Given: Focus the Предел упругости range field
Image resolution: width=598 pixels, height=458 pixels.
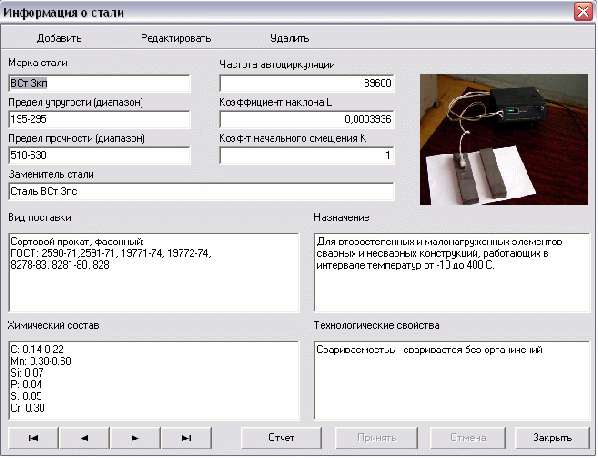Looking at the screenshot, I should 99,119.
